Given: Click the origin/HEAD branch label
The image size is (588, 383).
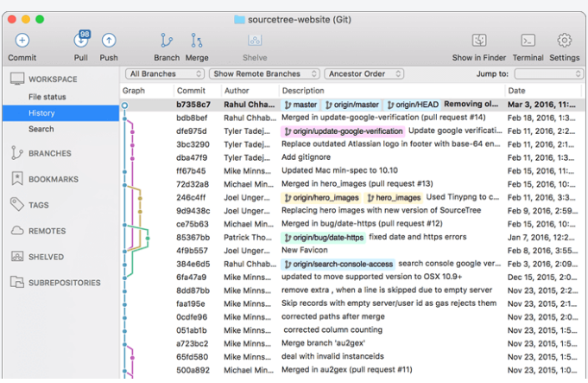Looking at the screenshot, I should coord(412,105).
